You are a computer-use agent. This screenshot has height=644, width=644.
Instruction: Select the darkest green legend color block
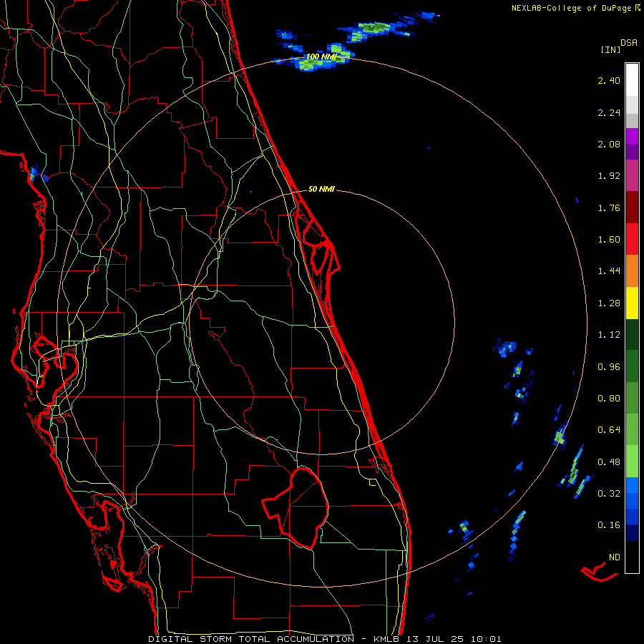point(632,334)
